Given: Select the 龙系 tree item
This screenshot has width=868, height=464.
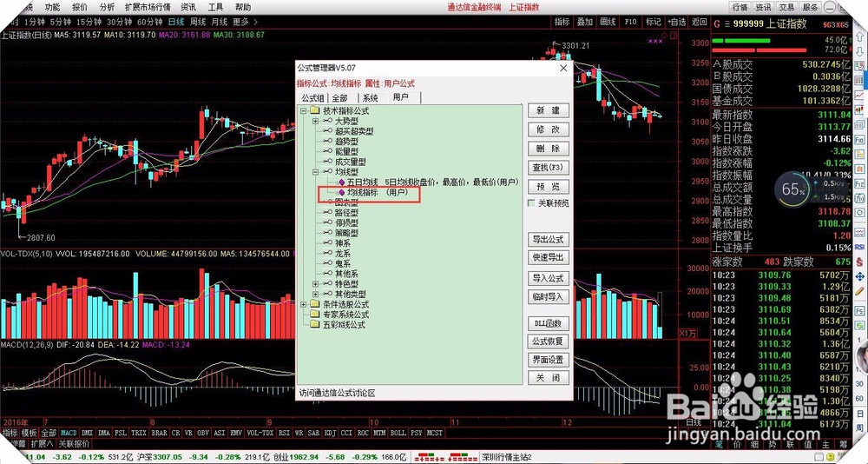Looking at the screenshot, I should 343,254.
